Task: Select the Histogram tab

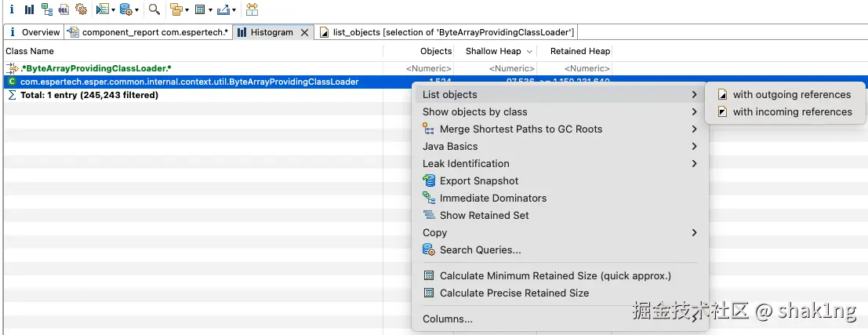Action: pos(271,32)
